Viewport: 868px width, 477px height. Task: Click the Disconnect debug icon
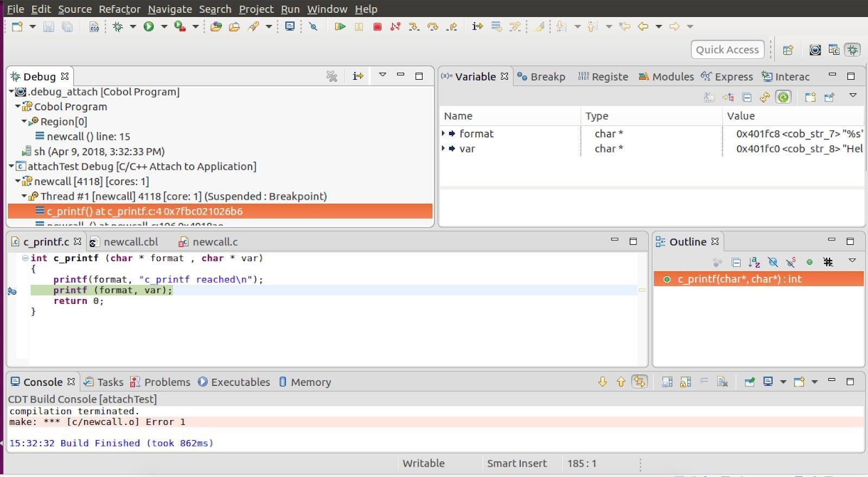[x=395, y=27]
